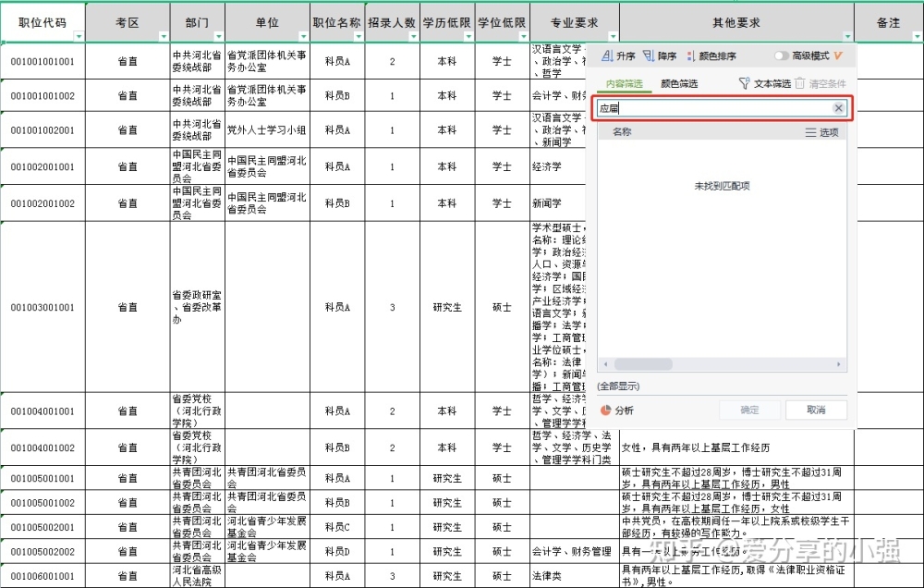Select cell 001004001002
This screenshot has width=924, height=588.
43,447
